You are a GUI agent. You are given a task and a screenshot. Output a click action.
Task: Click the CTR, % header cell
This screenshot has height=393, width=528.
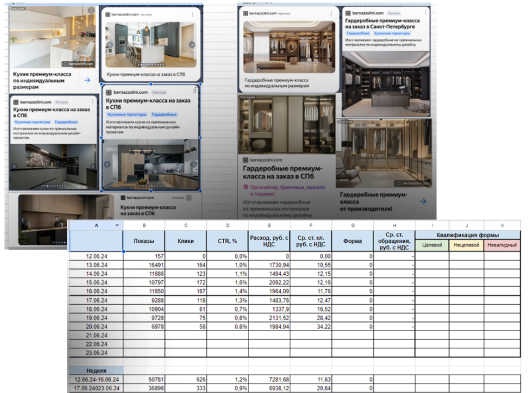tap(227, 241)
